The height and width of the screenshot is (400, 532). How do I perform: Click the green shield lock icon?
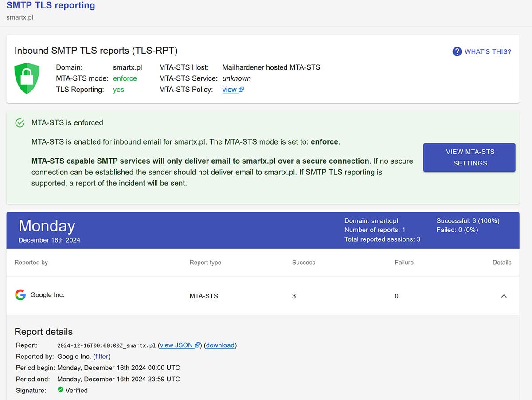pyautogui.click(x=27, y=78)
